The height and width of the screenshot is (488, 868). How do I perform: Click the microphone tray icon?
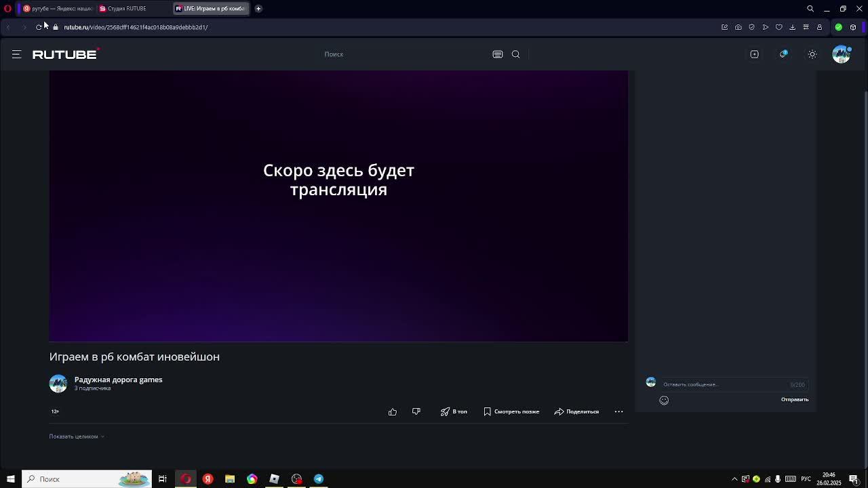(778, 479)
